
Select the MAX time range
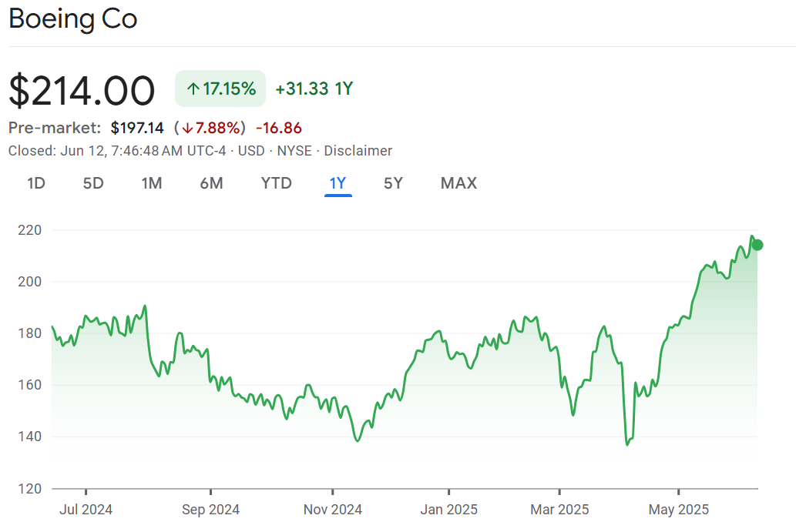(x=459, y=183)
